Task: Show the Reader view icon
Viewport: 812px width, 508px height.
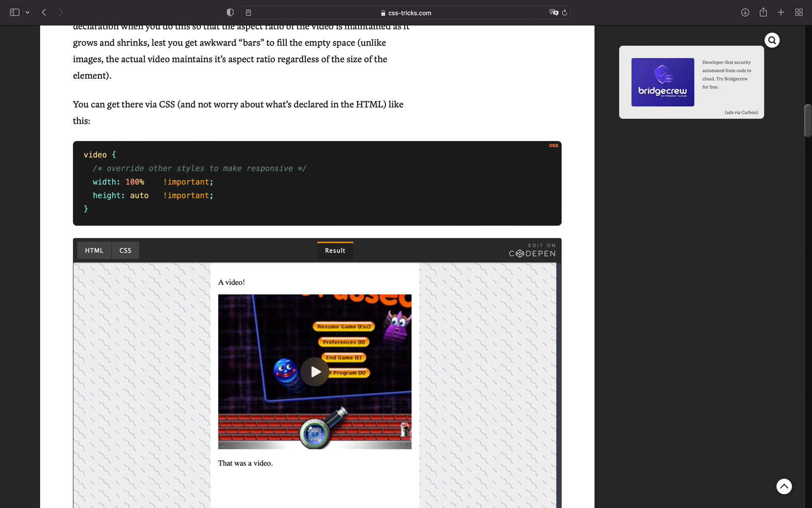Action: (248, 13)
